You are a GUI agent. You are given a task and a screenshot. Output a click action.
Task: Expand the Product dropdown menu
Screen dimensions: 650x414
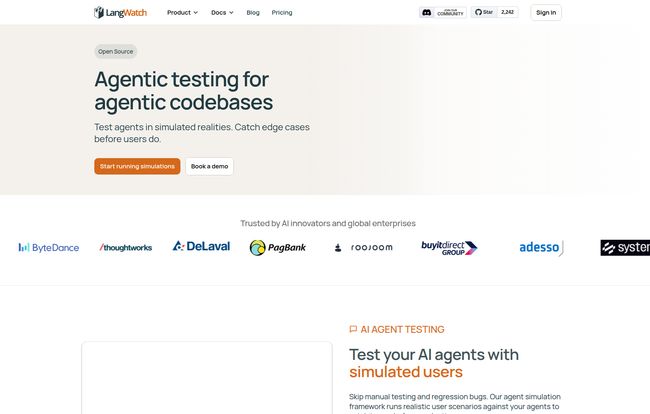182,13
